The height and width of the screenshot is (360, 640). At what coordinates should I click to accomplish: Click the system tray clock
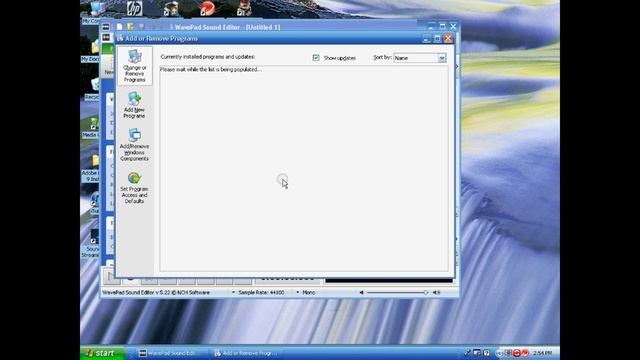(x=542, y=353)
